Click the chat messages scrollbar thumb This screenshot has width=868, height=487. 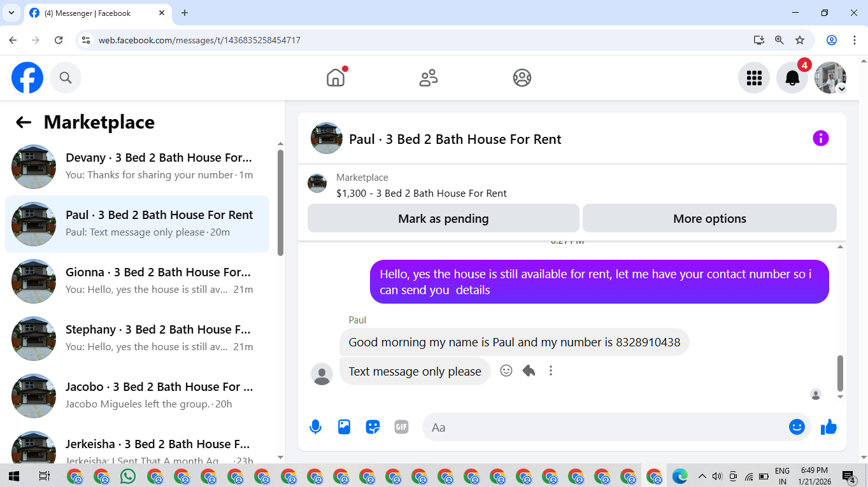(840, 373)
